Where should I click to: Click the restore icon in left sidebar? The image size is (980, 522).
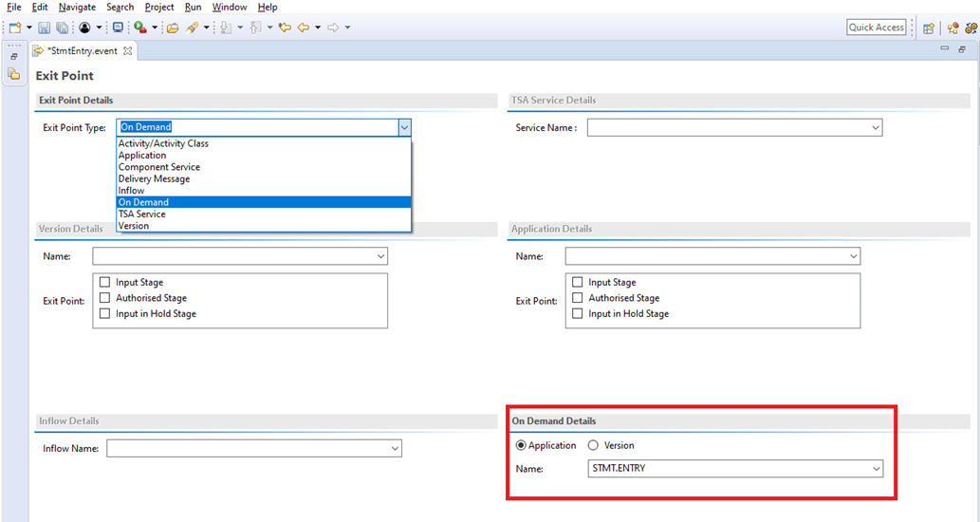click(x=14, y=56)
